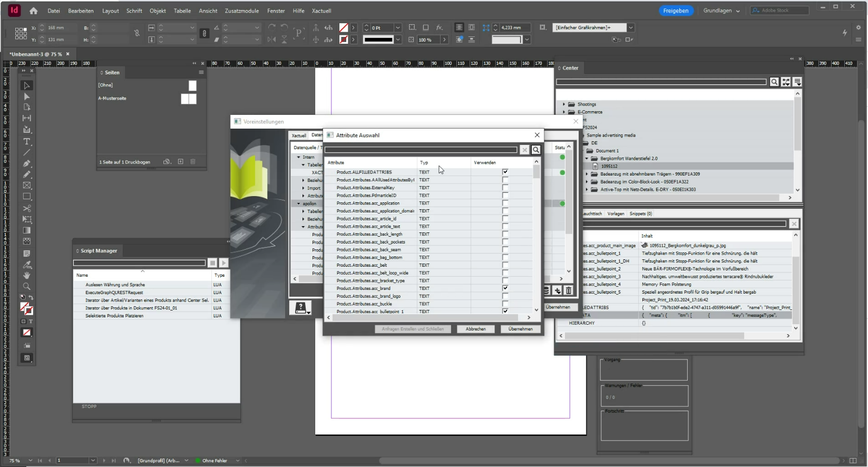Click Abbrechen in Attribute Auswahl dialog
The image size is (868, 467).
click(x=475, y=329)
